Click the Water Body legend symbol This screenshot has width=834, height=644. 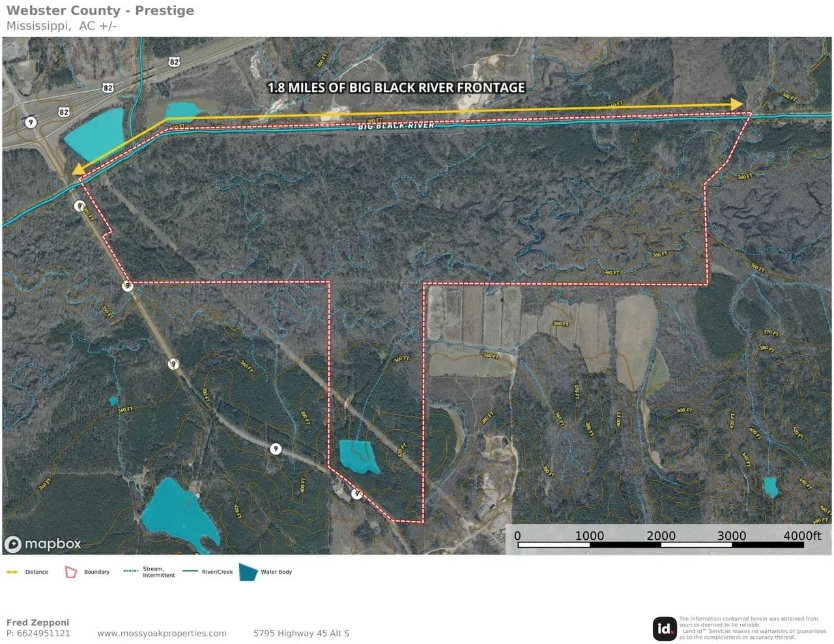(248, 572)
